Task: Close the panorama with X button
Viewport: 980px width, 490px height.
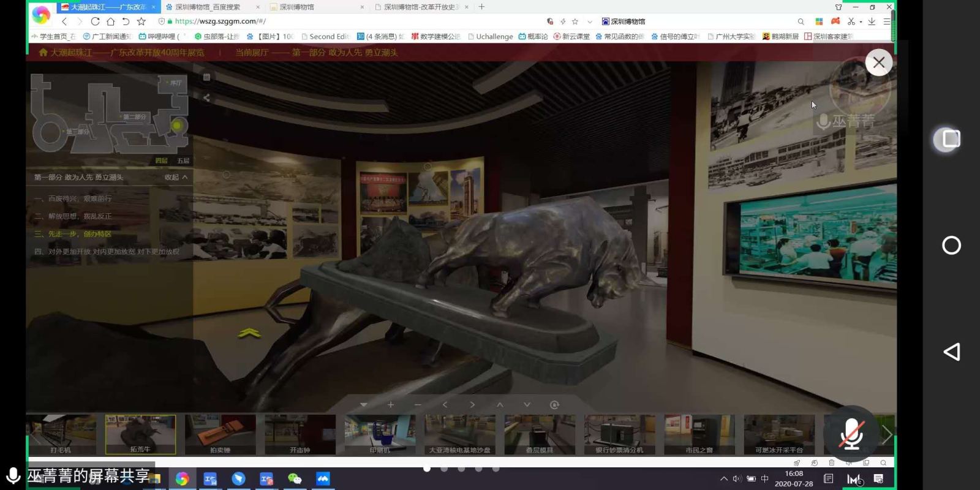Action: 879,62
